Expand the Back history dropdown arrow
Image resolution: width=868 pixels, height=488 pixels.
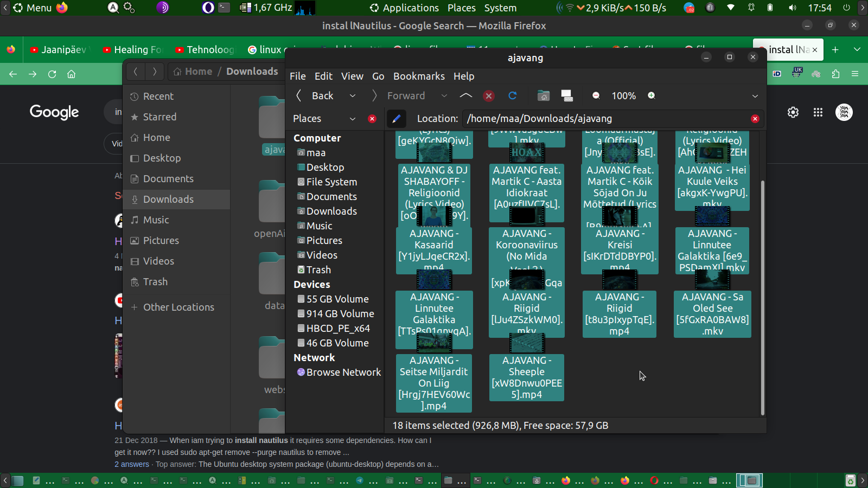coord(353,96)
